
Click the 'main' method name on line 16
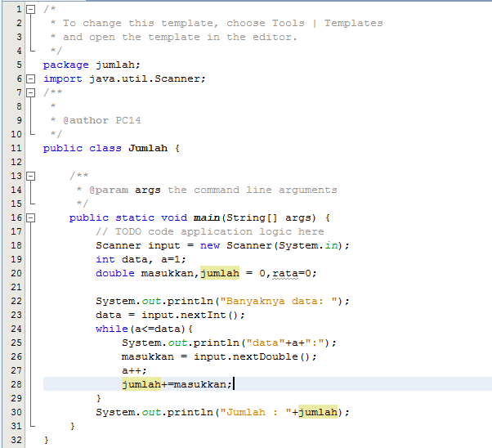(207, 218)
